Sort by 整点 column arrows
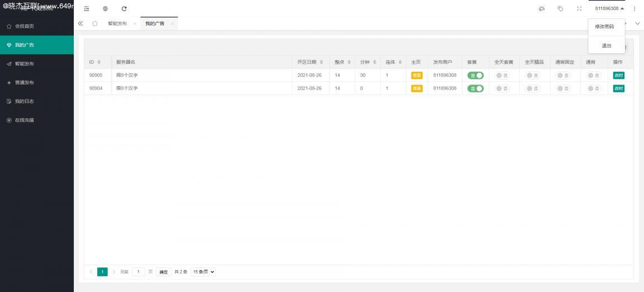Screen dimensions: 644x292 coord(349,62)
